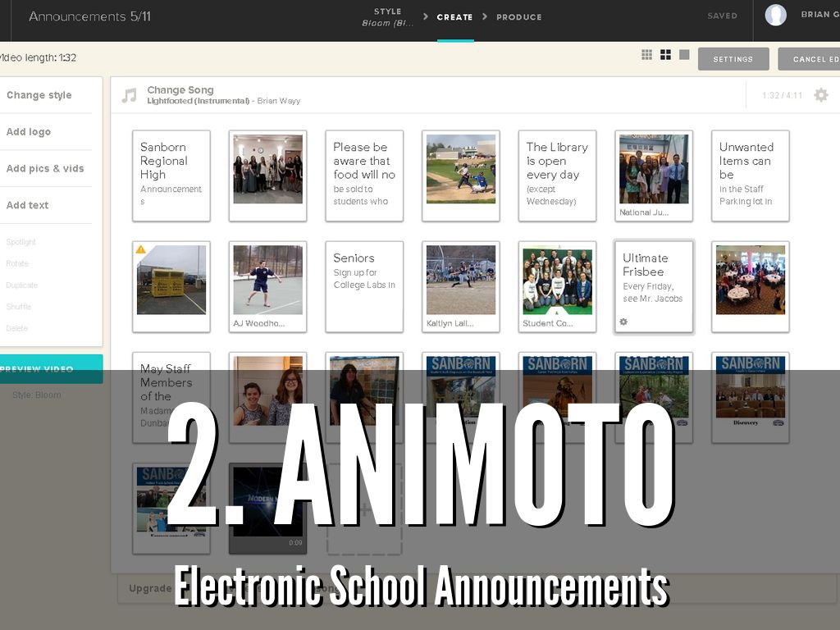The height and width of the screenshot is (630, 840).
Task: Click the Settings button
Action: (x=733, y=59)
